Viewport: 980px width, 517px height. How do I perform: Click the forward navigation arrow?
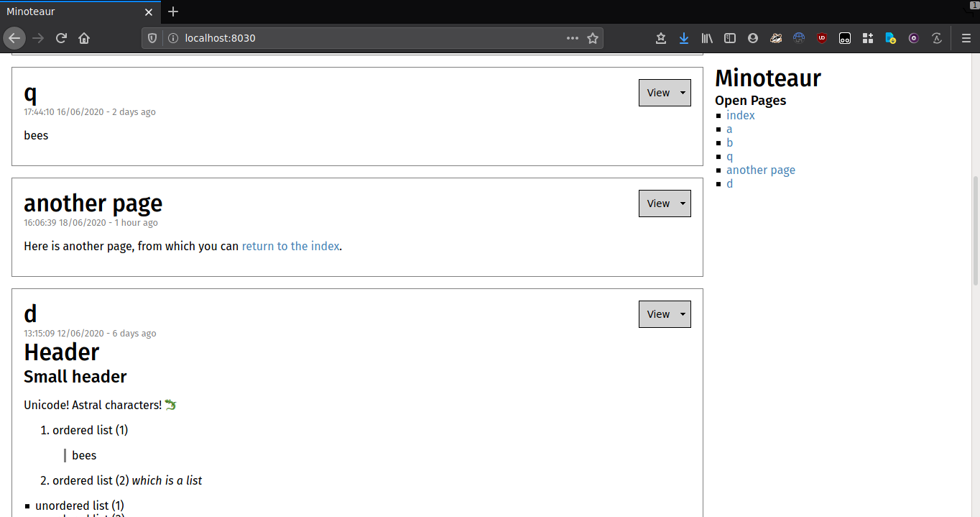pos(38,38)
